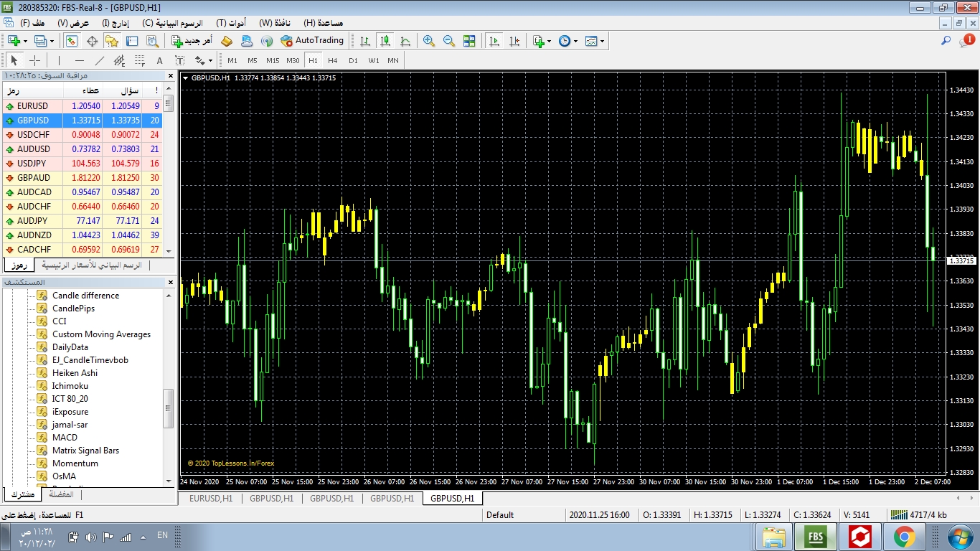Toggle the AutoTrading button
The width and height of the screenshot is (980, 551).
click(x=312, y=41)
